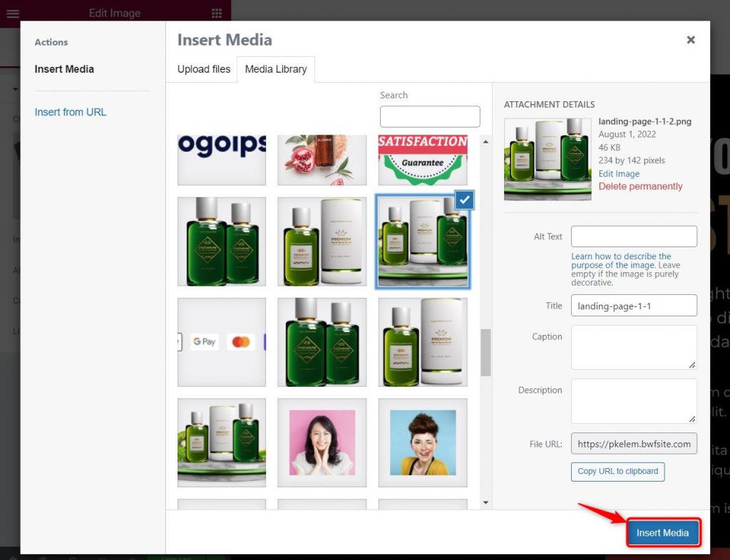Open Insert from URL option
The image size is (730, 560).
(x=71, y=112)
